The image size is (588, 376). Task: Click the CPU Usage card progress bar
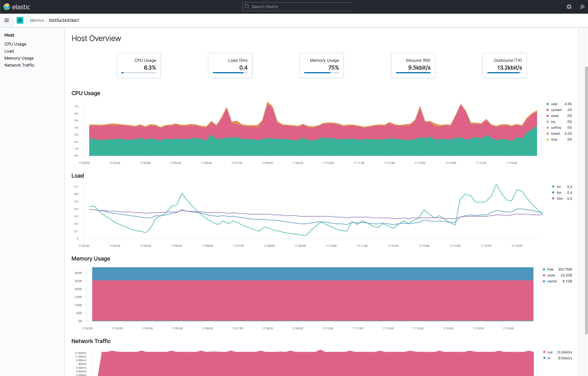pyautogui.click(x=139, y=73)
